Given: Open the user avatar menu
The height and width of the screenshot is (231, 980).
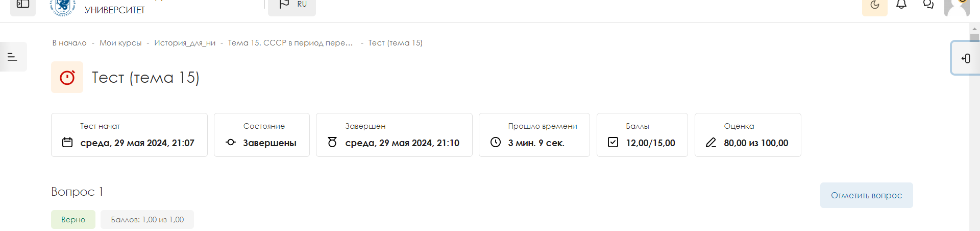Looking at the screenshot, I should tap(957, 7).
